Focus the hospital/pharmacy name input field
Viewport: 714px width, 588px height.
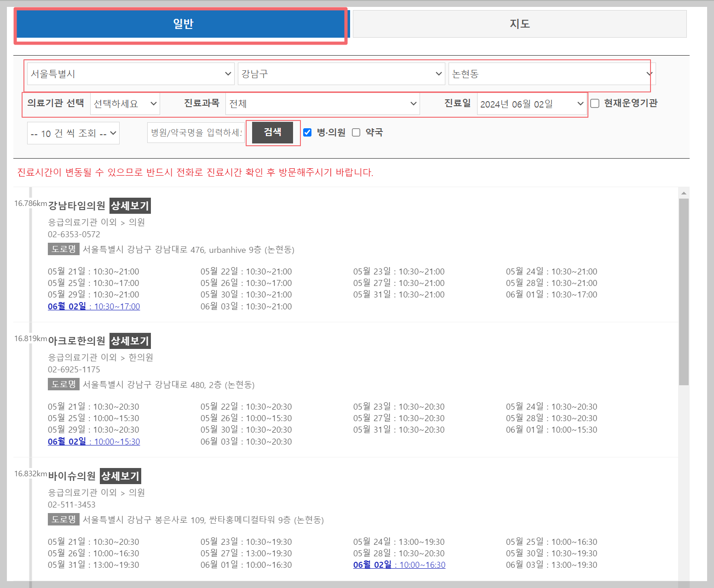pyautogui.click(x=196, y=133)
